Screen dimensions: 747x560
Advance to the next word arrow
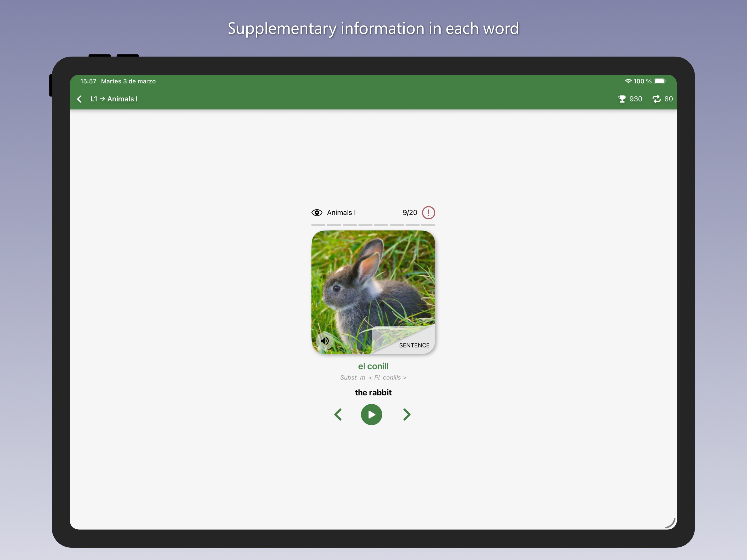tap(407, 415)
